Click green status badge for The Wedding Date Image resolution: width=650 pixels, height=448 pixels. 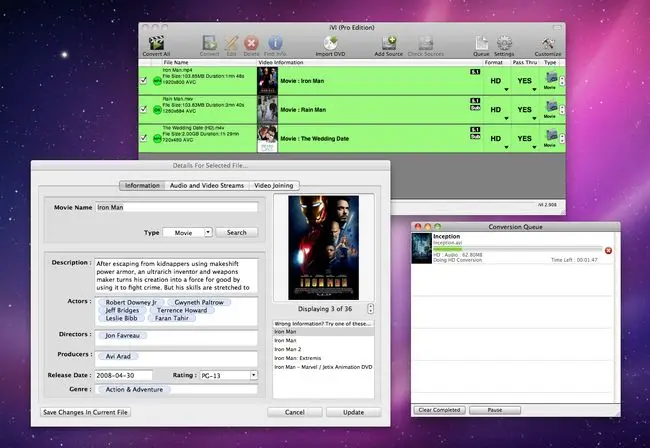157,139
